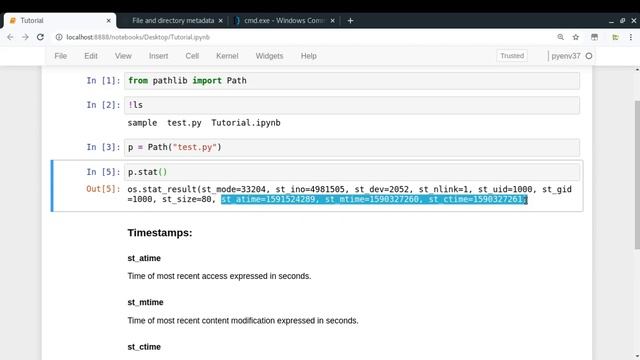This screenshot has height=360, width=640.
Task: Click the In [1] cell prompt
Action: 103,81
